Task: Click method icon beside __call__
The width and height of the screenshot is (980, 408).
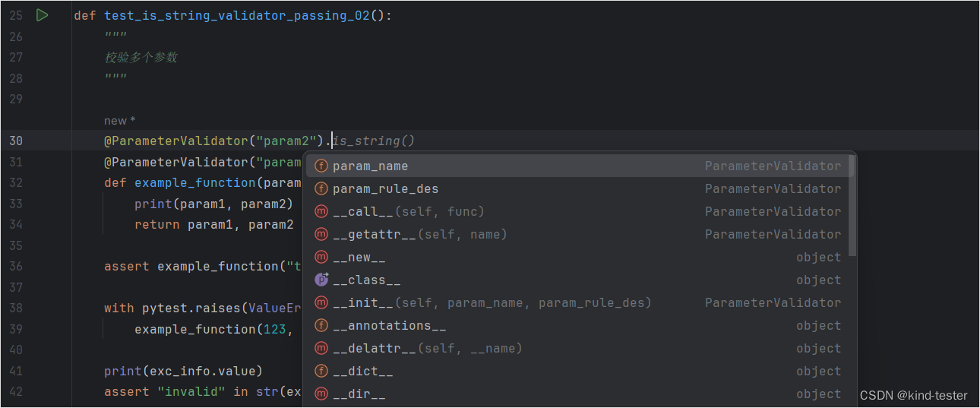Action: [321, 211]
